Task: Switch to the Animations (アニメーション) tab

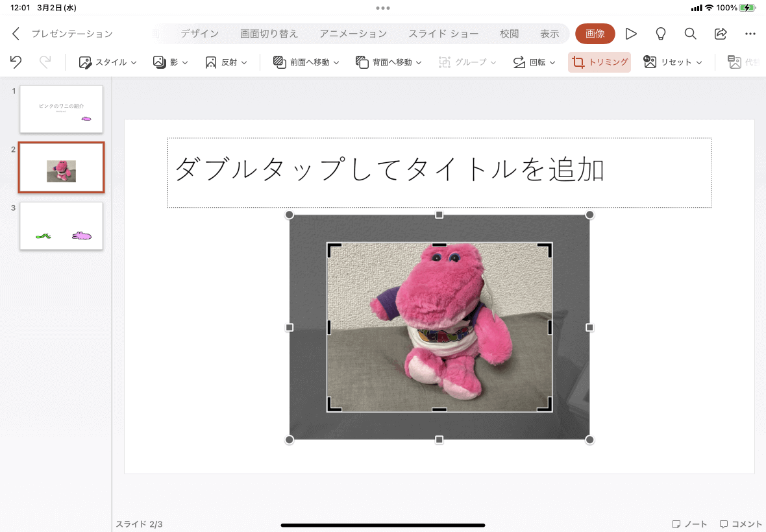Action: pyautogui.click(x=353, y=34)
